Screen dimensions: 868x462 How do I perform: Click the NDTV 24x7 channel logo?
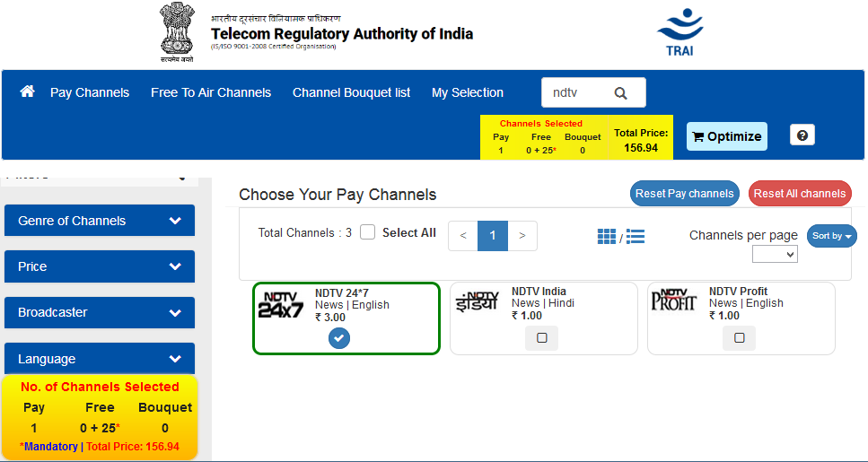coord(281,305)
